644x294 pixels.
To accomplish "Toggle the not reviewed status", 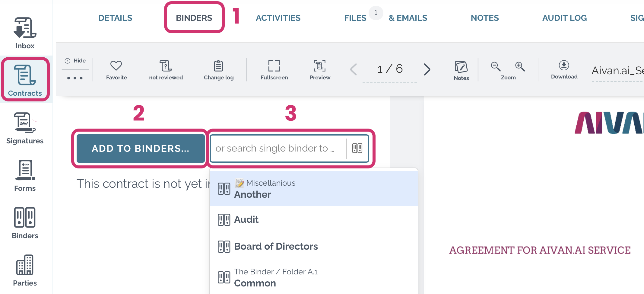I will pyautogui.click(x=166, y=70).
